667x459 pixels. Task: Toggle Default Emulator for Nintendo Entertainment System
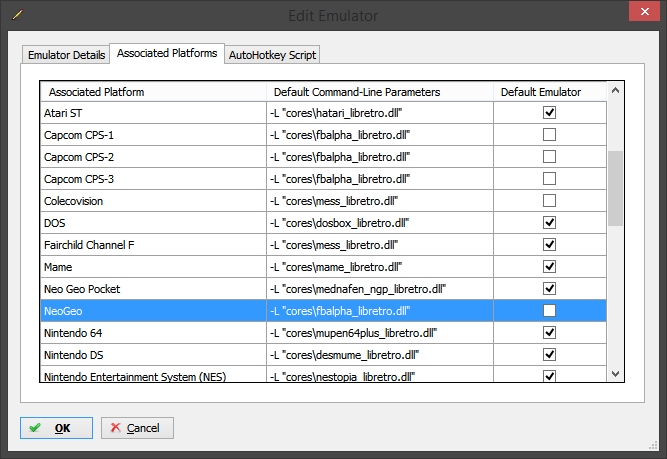[549, 376]
